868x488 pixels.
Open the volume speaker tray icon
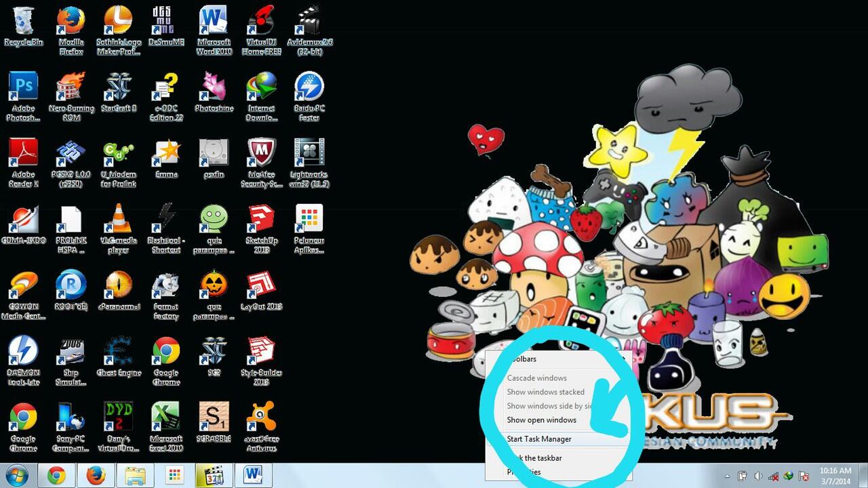758,476
